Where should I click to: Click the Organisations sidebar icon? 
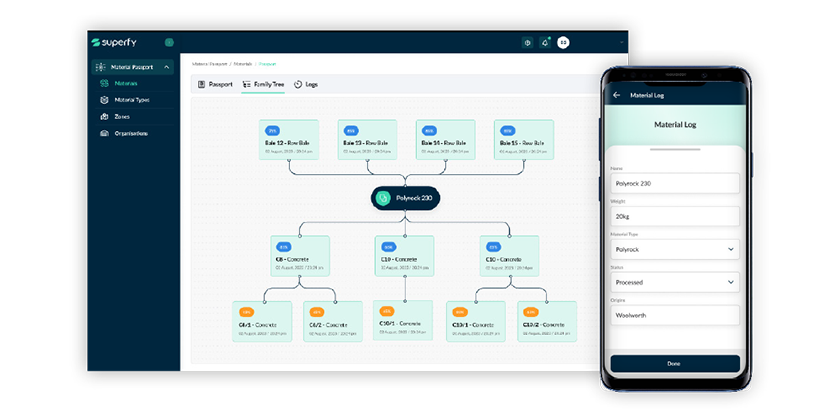(x=105, y=133)
